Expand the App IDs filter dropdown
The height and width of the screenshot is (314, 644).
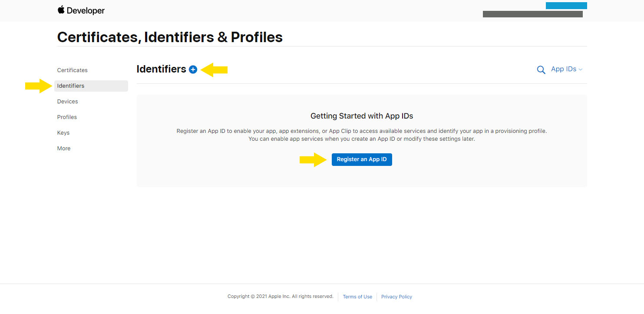[567, 69]
